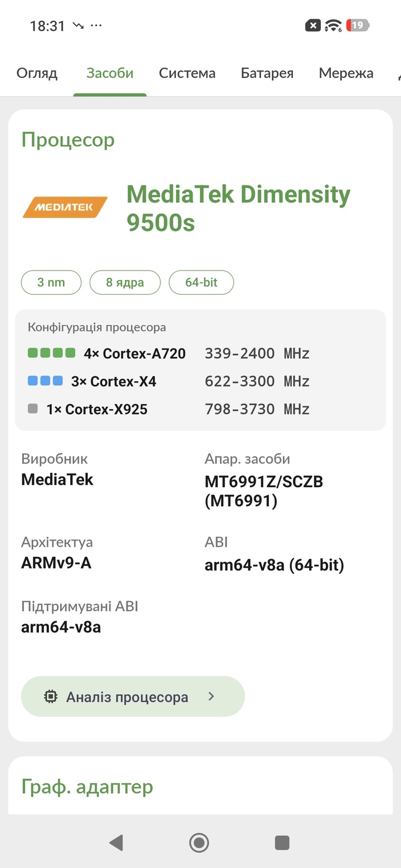Viewport: 401px width, 868px height.
Task: Tap the active Засоби tab
Action: 110,73
